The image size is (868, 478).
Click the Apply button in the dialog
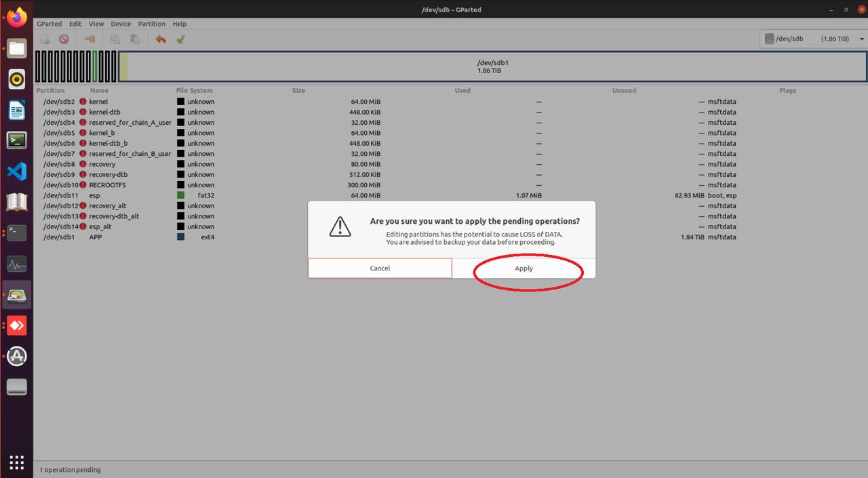tap(524, 268)
